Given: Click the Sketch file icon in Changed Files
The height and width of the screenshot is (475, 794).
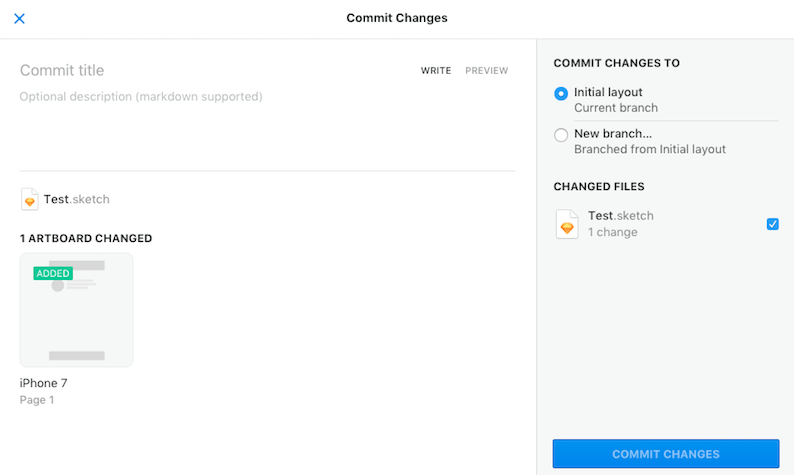Looking at the screenshot, I should [567, 224].
